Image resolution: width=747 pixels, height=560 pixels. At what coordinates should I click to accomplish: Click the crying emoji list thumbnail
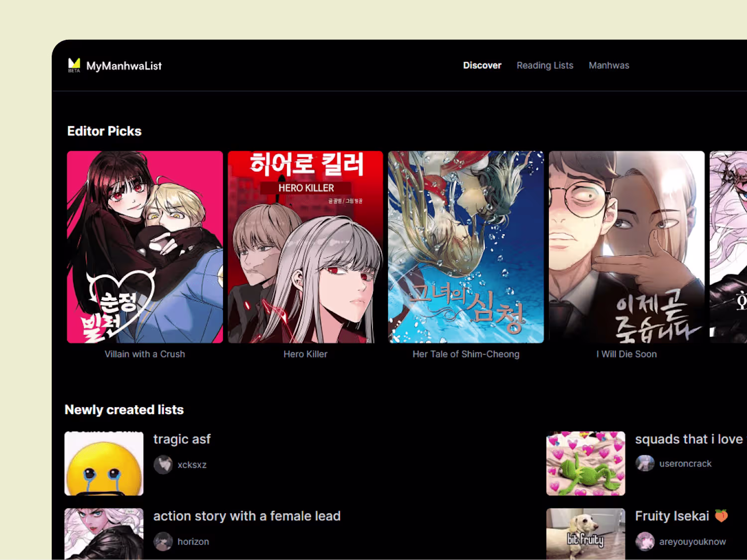(x=104, y=463)
